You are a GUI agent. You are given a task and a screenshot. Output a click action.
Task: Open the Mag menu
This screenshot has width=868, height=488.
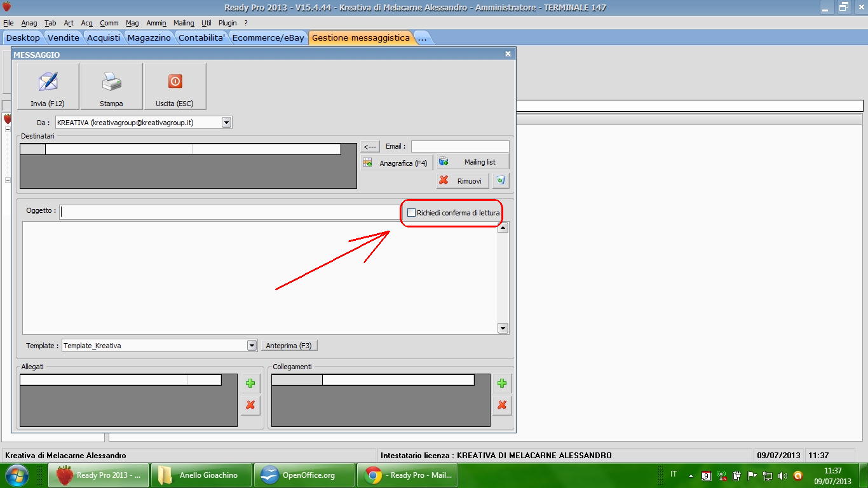pos(132,23)
